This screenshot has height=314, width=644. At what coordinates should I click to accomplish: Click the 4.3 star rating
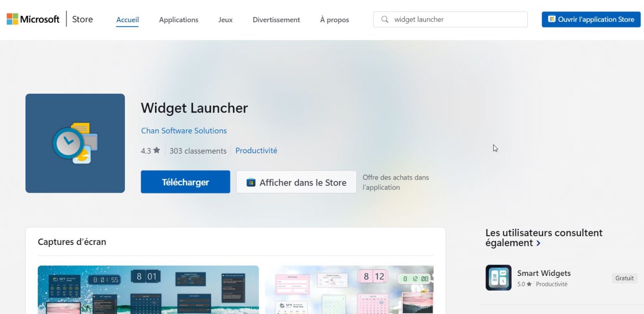pyautogui.click(x=151, y=151)
